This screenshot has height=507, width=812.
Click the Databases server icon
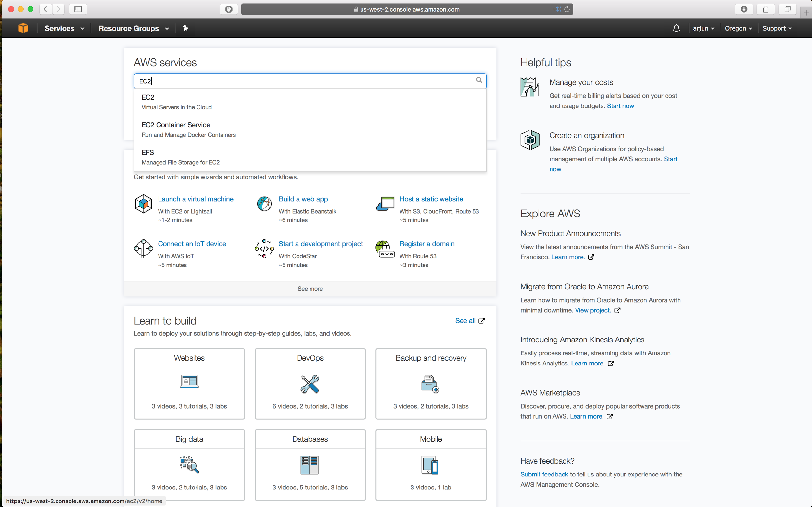pos(309,465)
